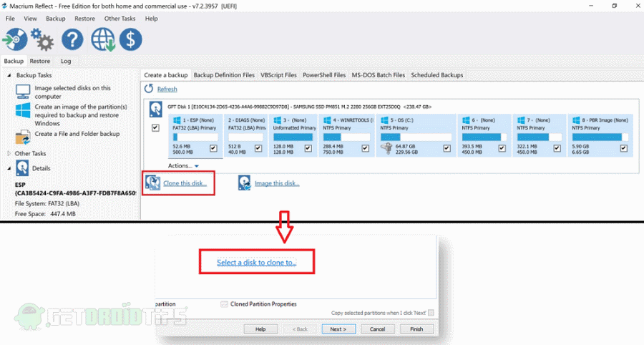644x345 pixels.
Task: Collapse the Details section
Action: (x=9, y=168)
